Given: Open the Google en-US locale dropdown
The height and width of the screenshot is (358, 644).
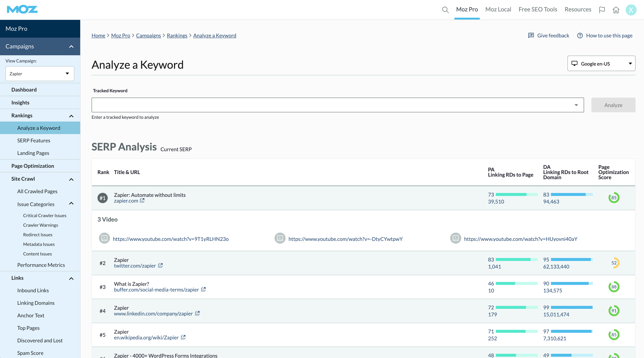Looking at the screenshot, I should [601, 63].
